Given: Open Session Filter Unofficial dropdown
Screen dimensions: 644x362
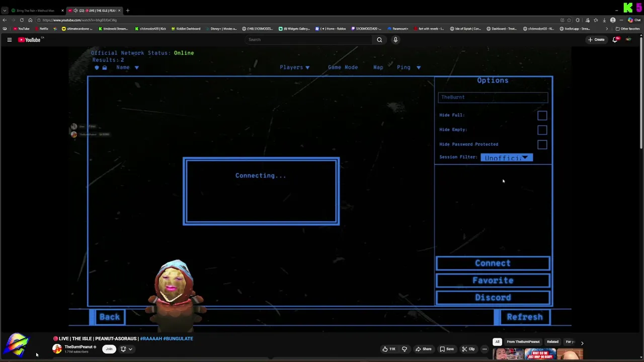Looking at the screenshot, I should pyautogui.click(x=507, y=158).
